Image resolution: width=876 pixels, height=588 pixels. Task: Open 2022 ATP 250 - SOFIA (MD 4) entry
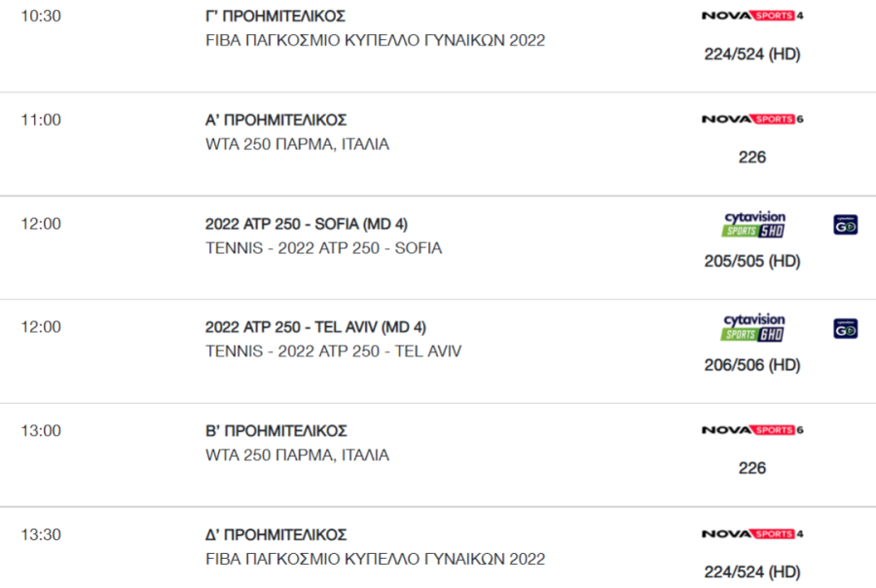307,224
